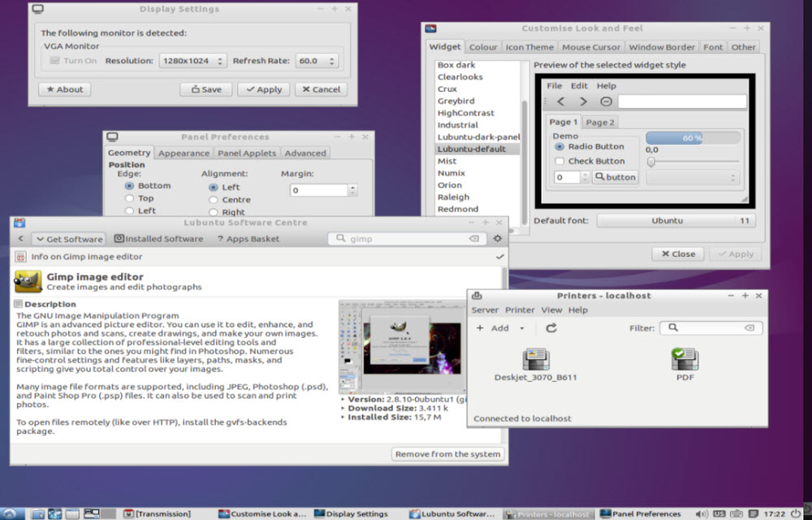
Task: Close the Customise Look and Feel dialog
Action: [677, 253]
